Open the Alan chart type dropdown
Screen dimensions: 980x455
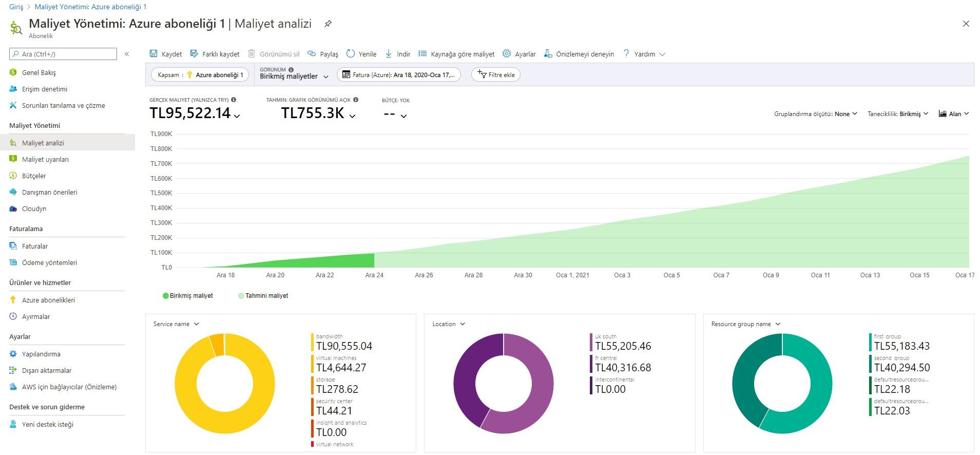(x=953, y=114)
